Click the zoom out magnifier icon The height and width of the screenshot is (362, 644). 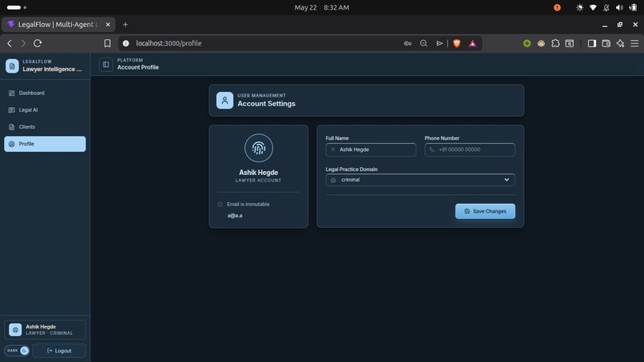[423, 43]
